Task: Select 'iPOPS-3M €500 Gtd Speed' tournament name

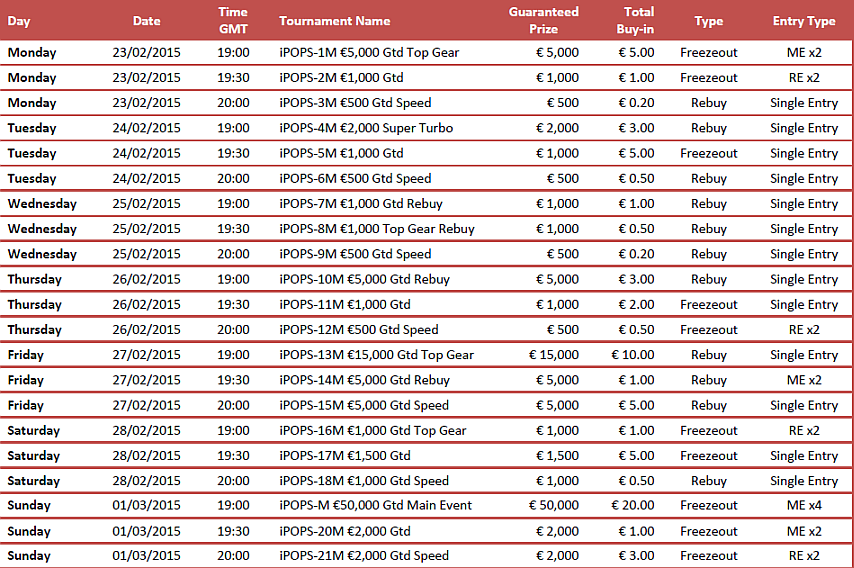Action: click(355, 103)
